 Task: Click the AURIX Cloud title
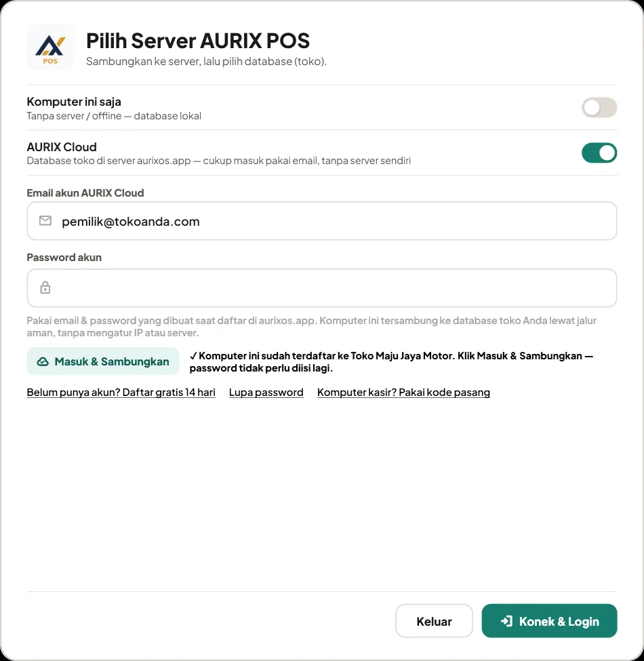pos(62,146)
